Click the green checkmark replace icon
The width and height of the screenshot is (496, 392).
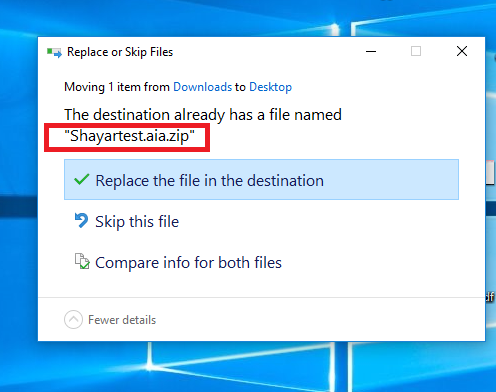(81, 180)
